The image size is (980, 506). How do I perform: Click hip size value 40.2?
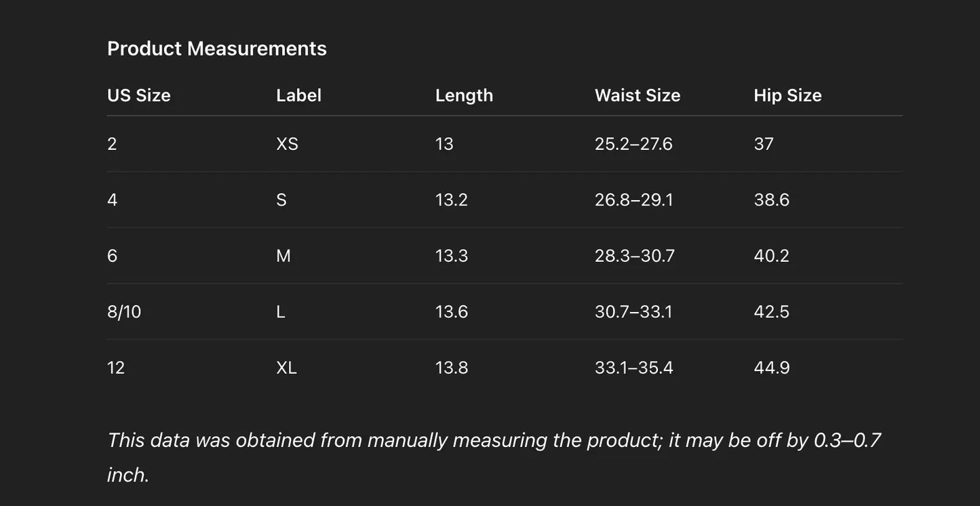point(771,256)
